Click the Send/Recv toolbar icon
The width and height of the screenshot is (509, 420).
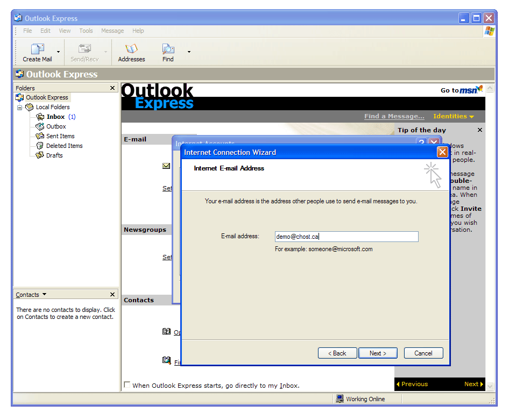click(x=84, y=48)
